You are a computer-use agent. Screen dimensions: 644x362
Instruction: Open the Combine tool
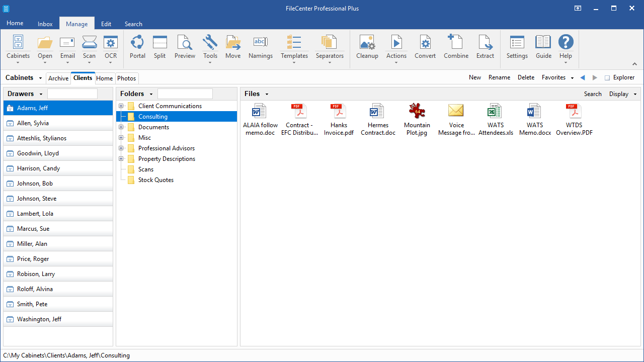(x=456, y=48)
